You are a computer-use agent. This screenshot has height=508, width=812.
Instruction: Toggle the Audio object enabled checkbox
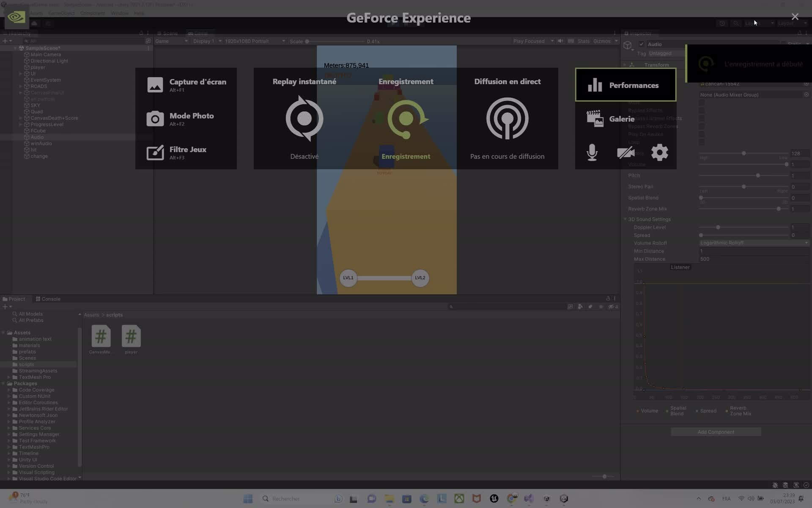642,44
